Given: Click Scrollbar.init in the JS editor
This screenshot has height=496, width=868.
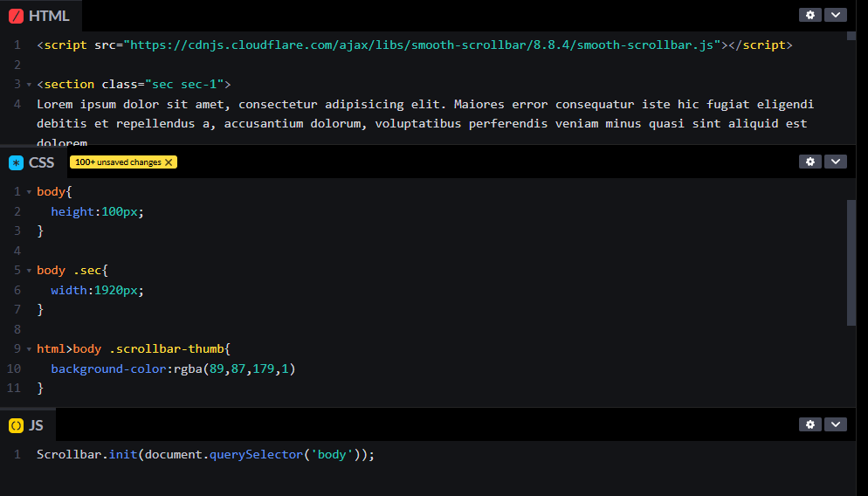Looking at the screenshot, I should (87, 454).
